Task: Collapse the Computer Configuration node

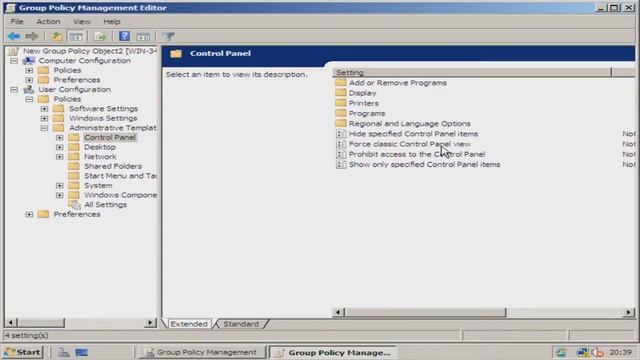Action: tap(14, 61)
